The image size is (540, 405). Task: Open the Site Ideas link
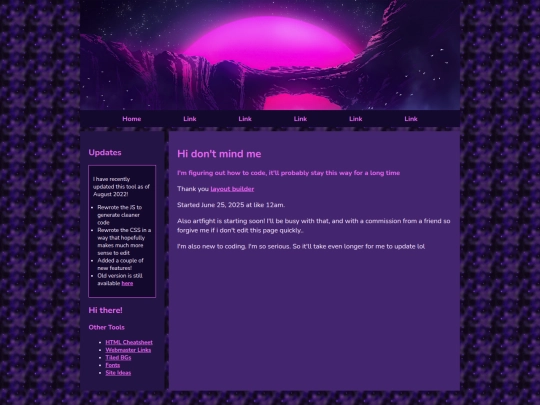pyautogui.click(x=118, y=373)
